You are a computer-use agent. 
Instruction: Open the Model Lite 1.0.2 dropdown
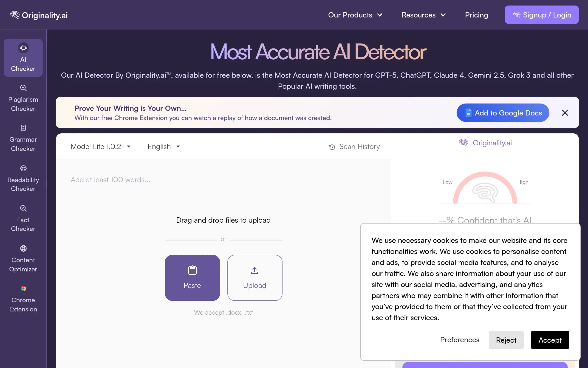tap(101, 147)
